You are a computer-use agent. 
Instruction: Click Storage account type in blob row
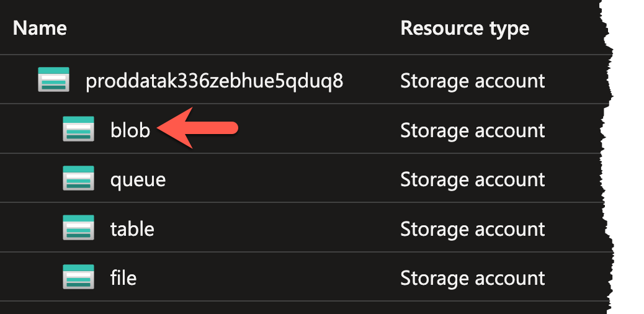[472, 130]
